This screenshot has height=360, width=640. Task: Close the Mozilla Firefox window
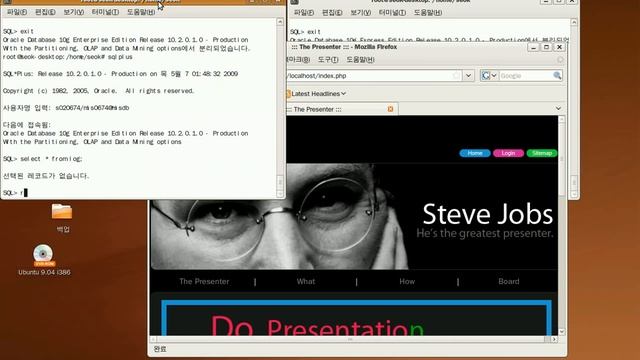coord(560,47)
